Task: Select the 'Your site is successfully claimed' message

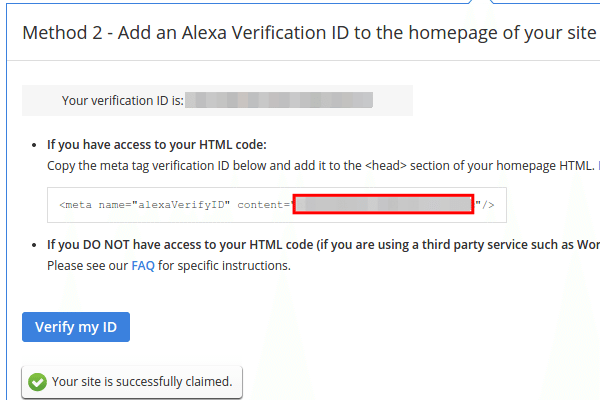Action: point(142,382)
